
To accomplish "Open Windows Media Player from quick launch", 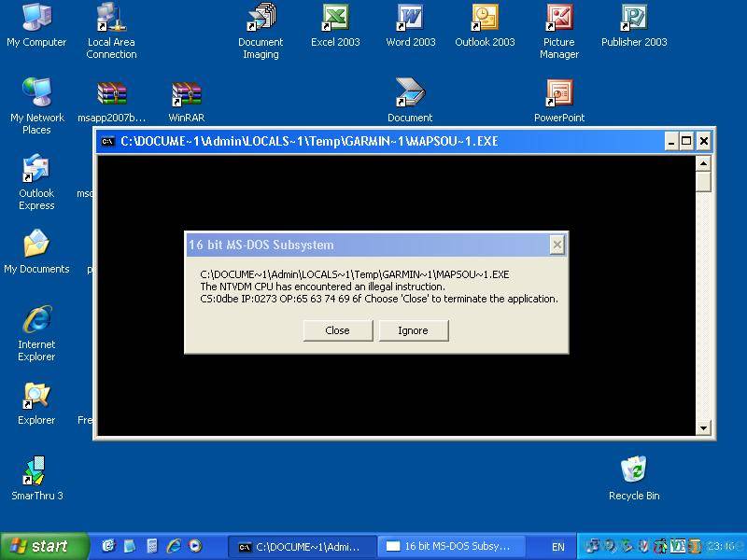I will point(195,546).
